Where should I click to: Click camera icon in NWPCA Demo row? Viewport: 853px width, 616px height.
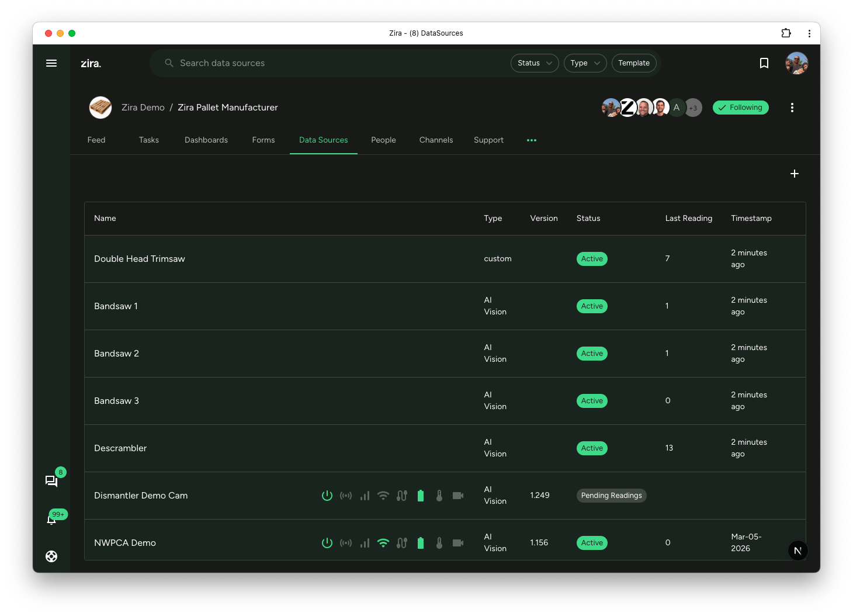pos(458,543)
